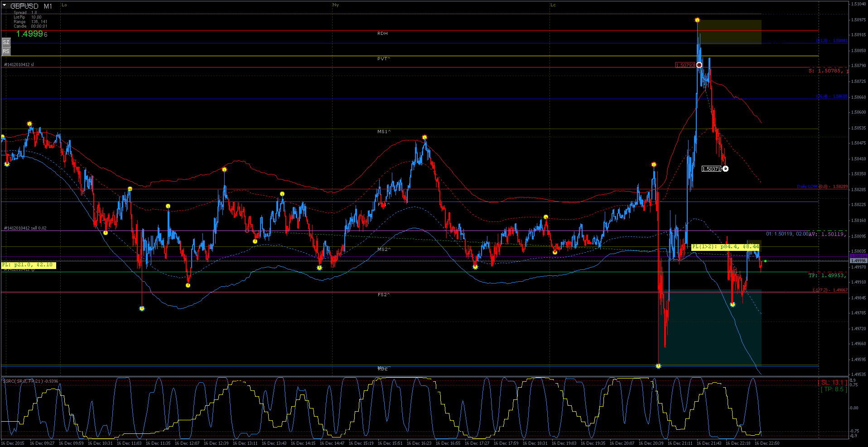The height and width of the screenshot is (447, 868).
Task: Click the [TP: 8.5] indicator text
Action: click(x=833, y=389)
